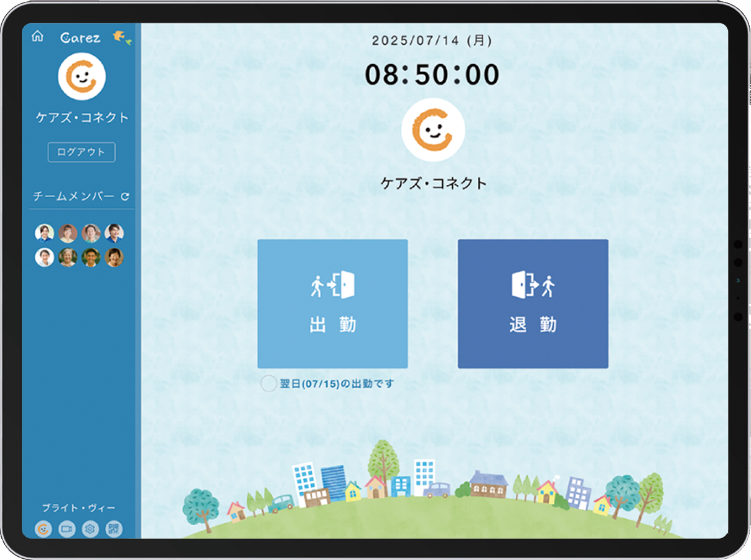Clock in with the 出勤 button
This screenshot has width=751, height=560.
[x=333, y=304]
